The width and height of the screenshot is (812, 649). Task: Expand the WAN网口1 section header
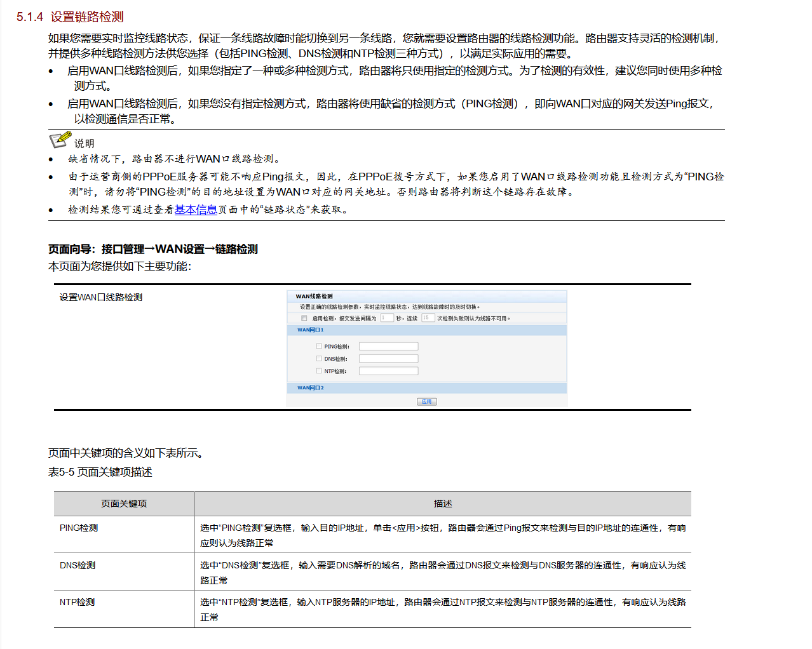[427, 330]
